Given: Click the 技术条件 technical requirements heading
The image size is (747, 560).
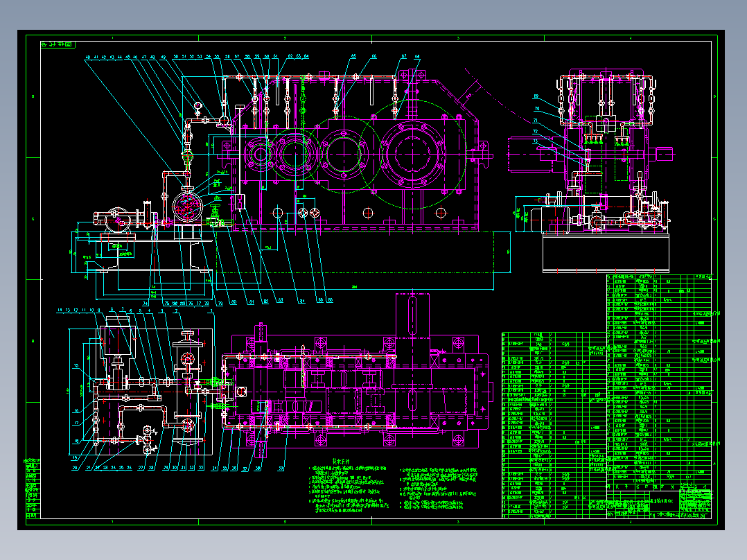Looking at the screenshot, I should point(341,462).
